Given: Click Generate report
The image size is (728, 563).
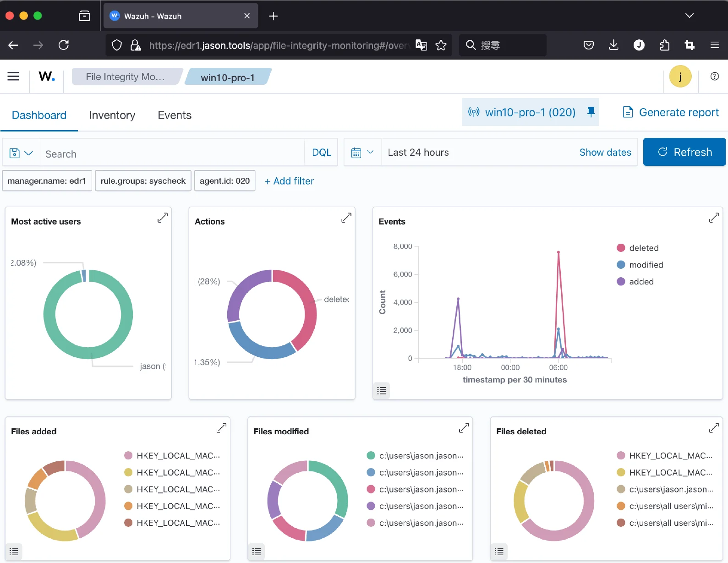Looking at the screenshot, I should click(x=671, y=112).
